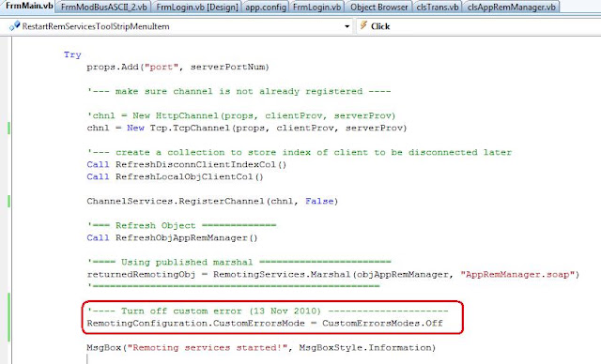The width and height of the screenshot is (601, 364).
Task: Click the CustomErrorsMode assignment line
Action: pyautogui.click(x=265, y=323)
